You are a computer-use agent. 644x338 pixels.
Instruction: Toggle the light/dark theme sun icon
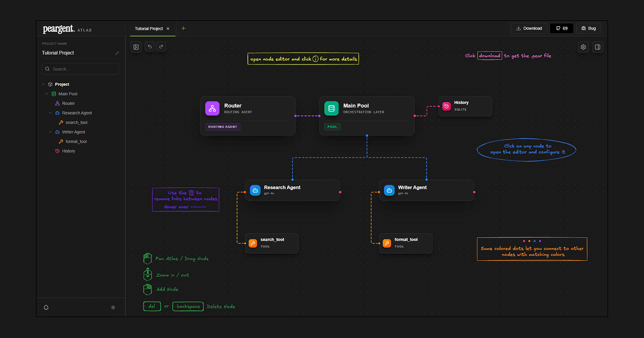pyautogui.click(x=113, y=307)
